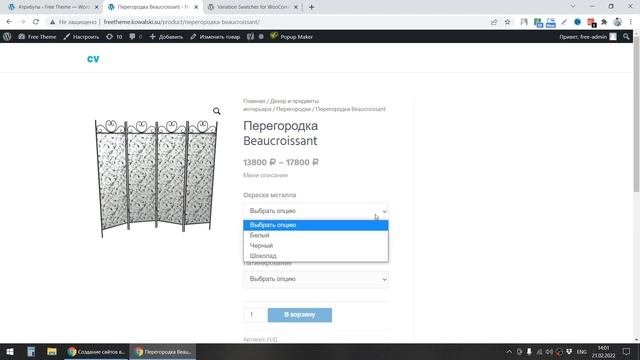Click the blue circle extension icon
Screen dimensions: 640x360
(577, 22)
